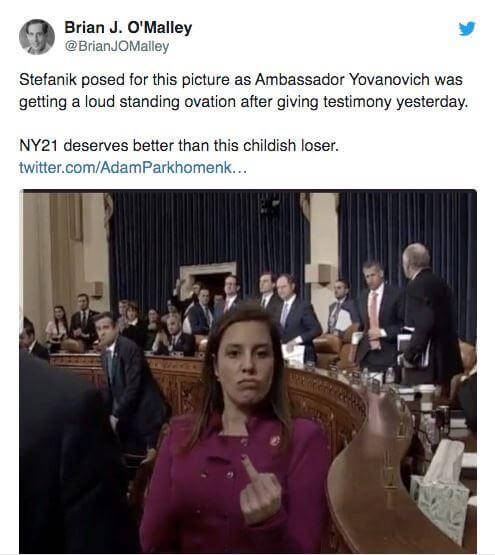Click the water bottle on desk

390,376
